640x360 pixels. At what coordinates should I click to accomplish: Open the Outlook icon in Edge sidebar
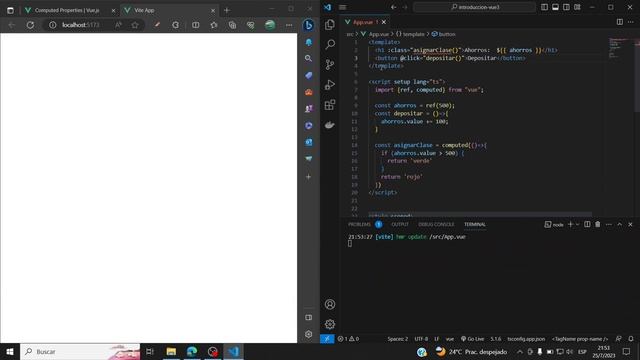tap(309, 142)
